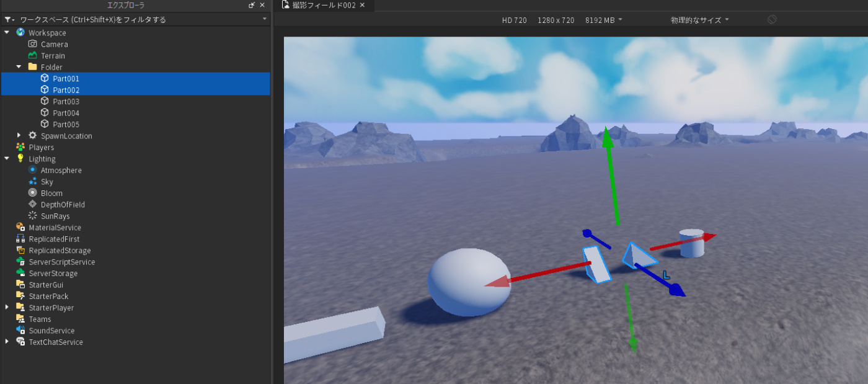Click the ServerStorage icon
This screenshot has height=384, width=868.
coord(20,273)
